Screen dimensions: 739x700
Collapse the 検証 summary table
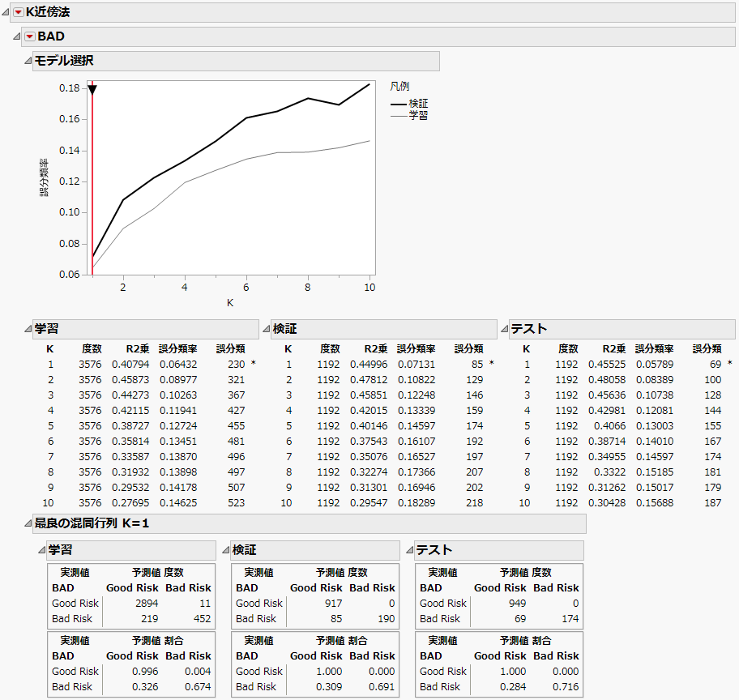(x=265, y=329)
